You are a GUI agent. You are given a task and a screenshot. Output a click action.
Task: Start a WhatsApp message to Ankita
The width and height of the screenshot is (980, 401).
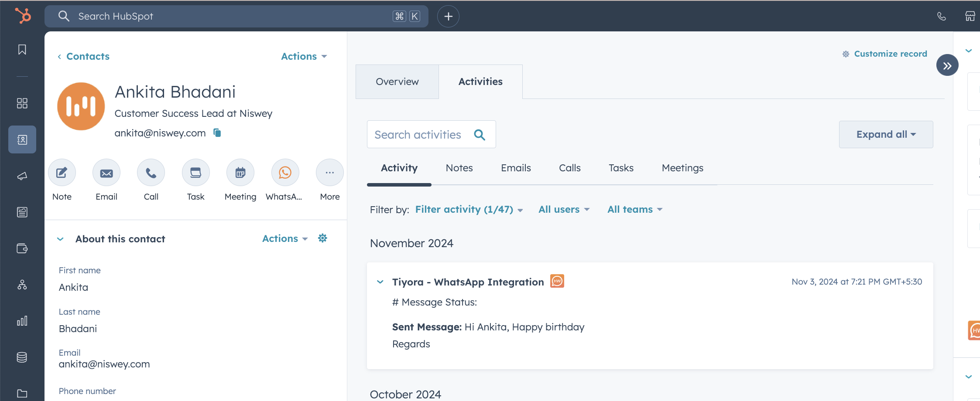284,172
